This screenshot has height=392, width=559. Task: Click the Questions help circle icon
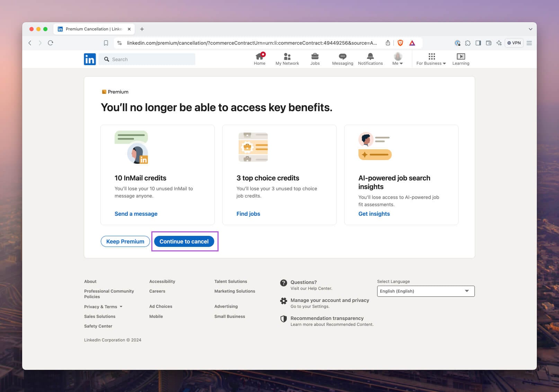coord(284,283)
